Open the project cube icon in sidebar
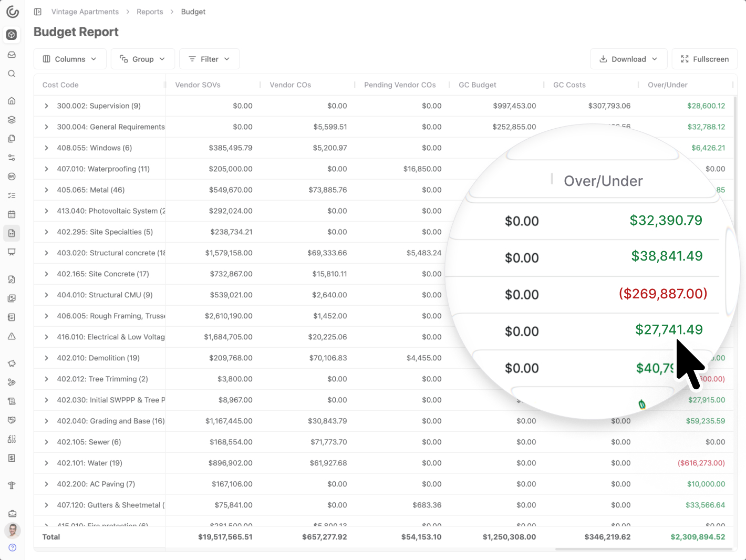 tap(12, 35)
